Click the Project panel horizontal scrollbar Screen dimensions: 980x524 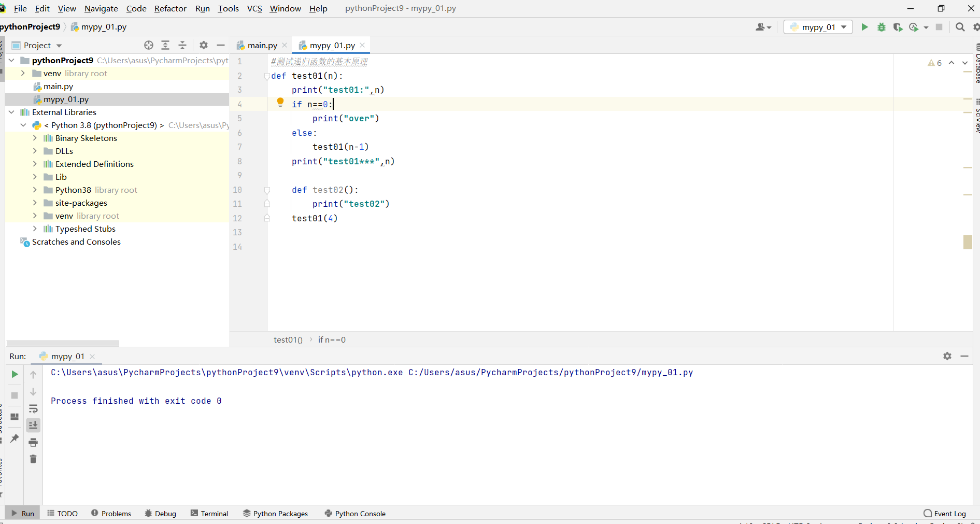pos(62,343)
